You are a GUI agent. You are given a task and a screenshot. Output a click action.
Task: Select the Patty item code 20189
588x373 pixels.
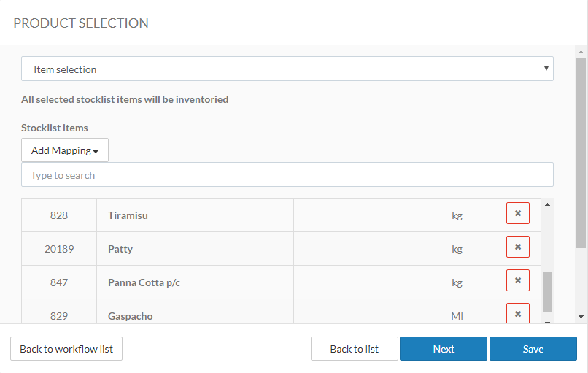[59, 249]
